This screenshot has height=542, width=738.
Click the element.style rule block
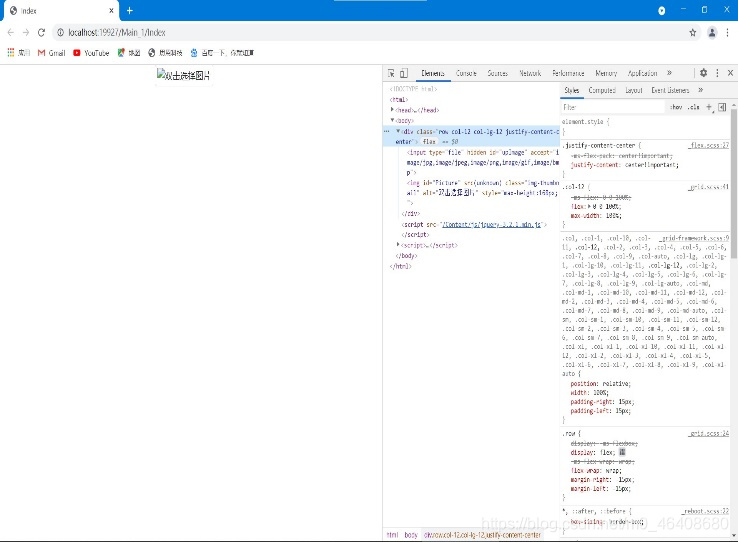pyautogui.click(x=645, y=126)
